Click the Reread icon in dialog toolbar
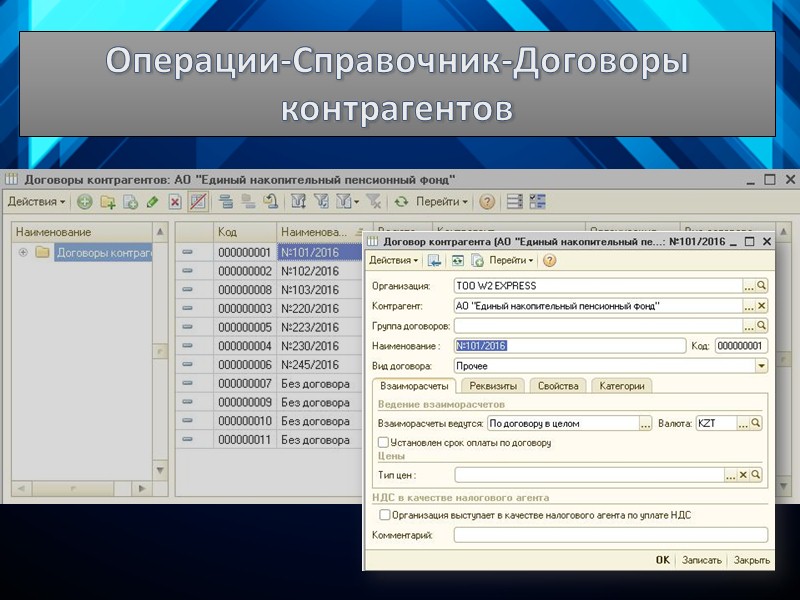This screenshot has height=600, width=800. pos(458,261)
